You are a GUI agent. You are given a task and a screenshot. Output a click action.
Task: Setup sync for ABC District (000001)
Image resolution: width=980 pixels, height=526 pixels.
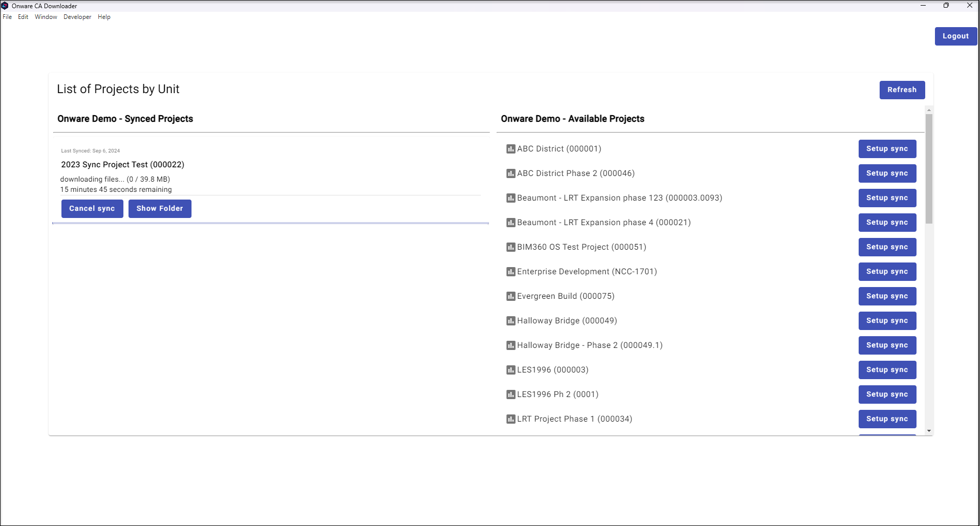pyautogui.click(x=887, y=149)
